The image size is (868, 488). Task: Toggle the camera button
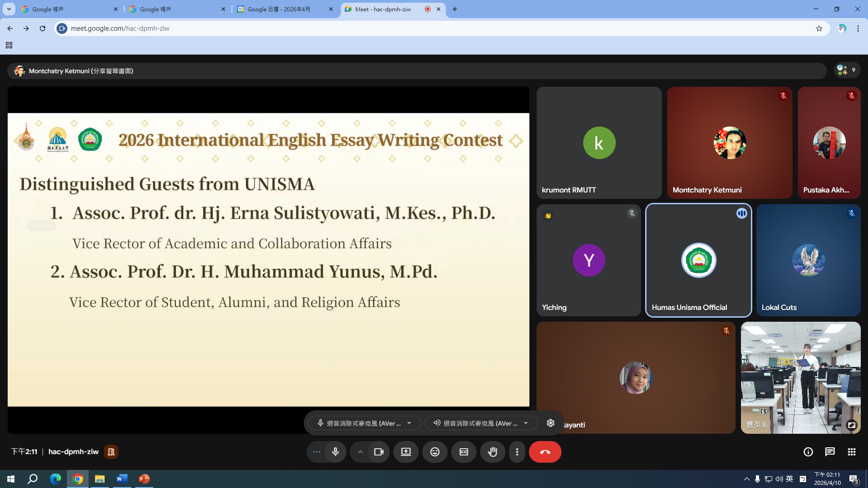point(378,452)
